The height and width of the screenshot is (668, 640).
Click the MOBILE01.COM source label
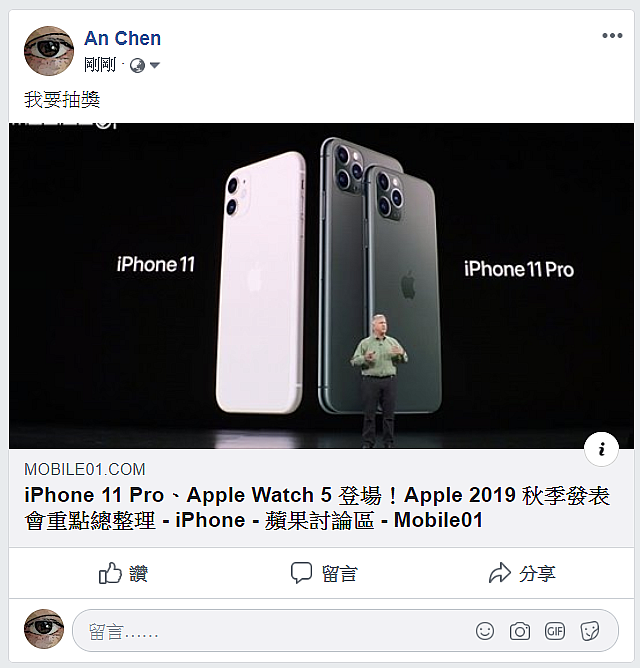pyautogui.click(x=85, y=469)
